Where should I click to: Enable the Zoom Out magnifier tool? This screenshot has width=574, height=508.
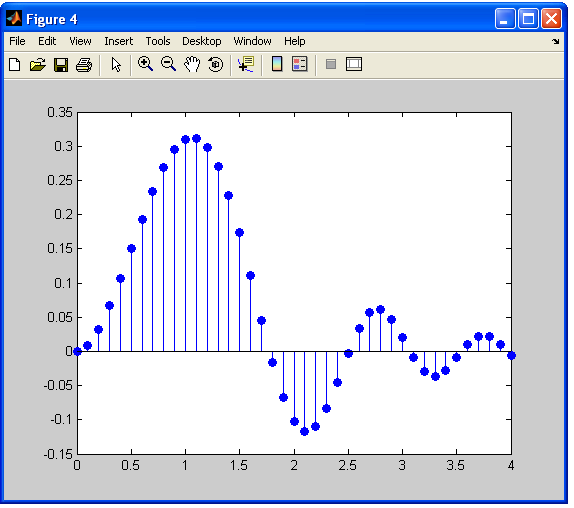click(x=168, y=64)
